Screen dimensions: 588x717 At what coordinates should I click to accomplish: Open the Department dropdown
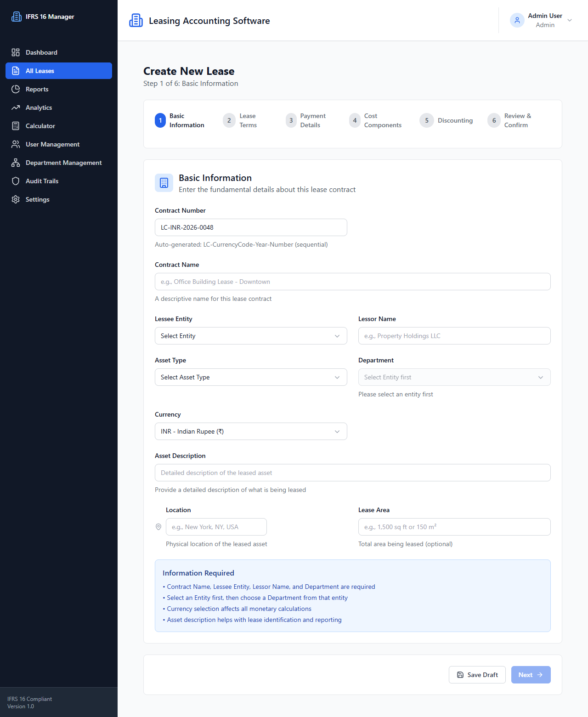pos(454,377)
